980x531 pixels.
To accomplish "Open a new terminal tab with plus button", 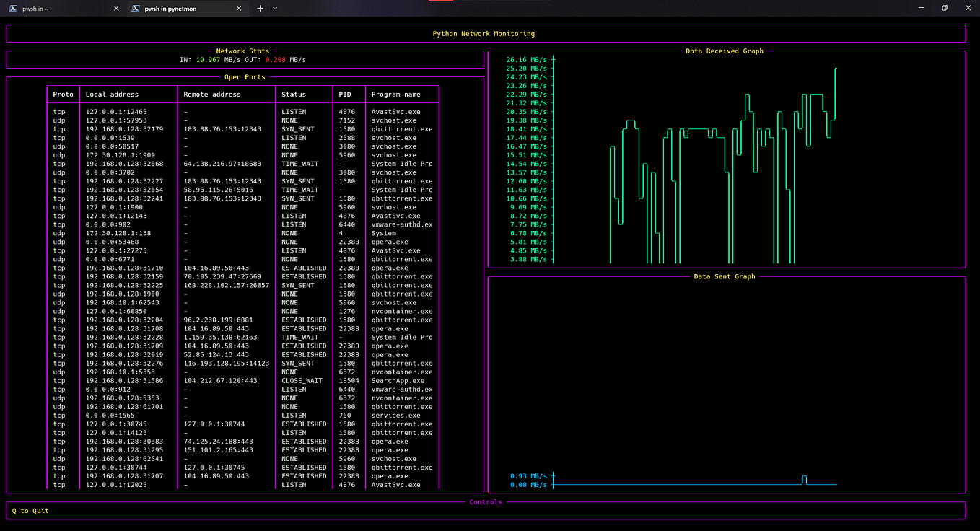I will pyautogui.click(x=261, y=9).
